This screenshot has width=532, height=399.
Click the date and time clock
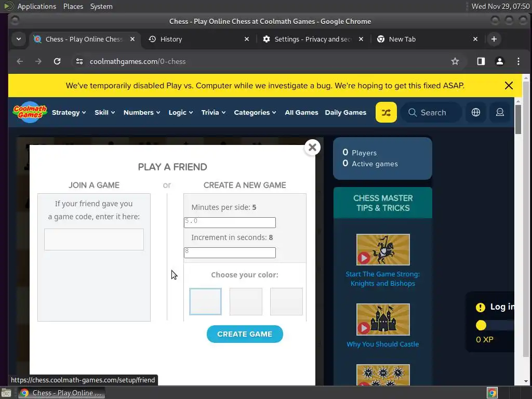500,6
